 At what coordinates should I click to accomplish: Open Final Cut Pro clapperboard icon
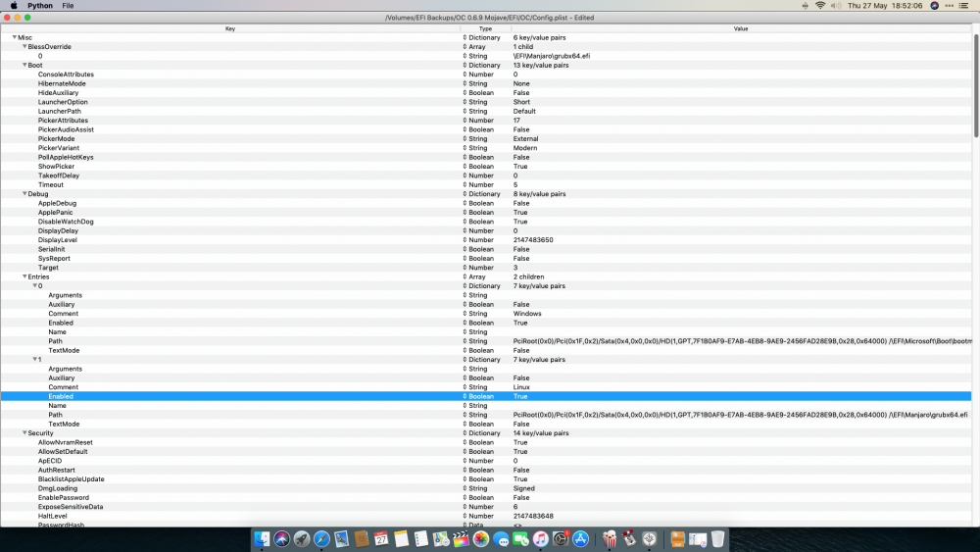tap(461, 539)
